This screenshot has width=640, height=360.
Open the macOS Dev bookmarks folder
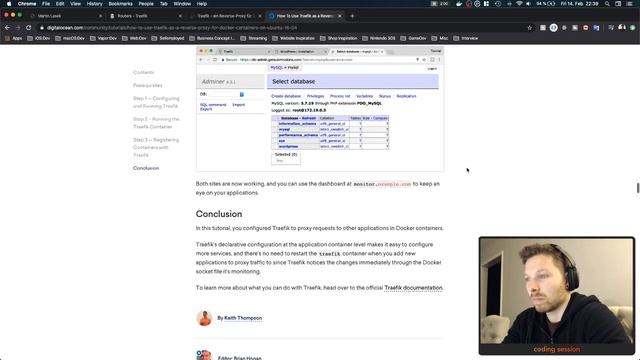point(69,38)
